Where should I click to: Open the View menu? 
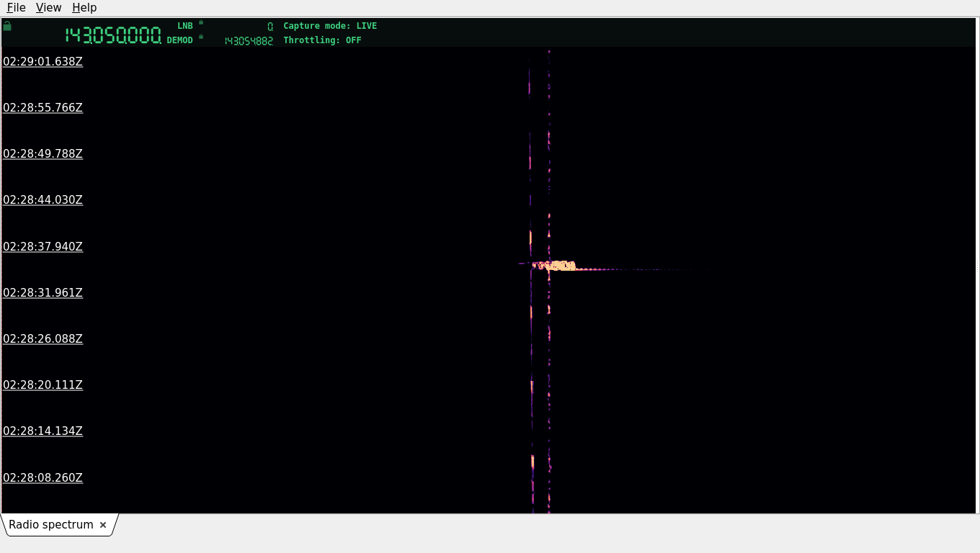coord(48,7)
